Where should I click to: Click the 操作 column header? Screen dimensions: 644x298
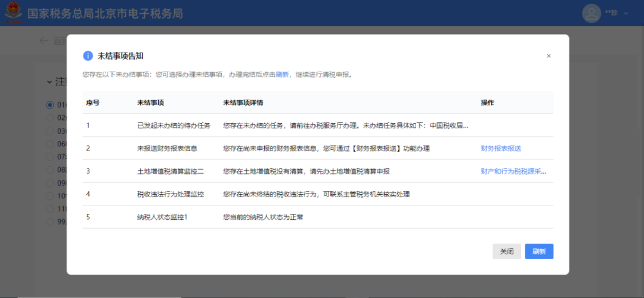point(487,103)
